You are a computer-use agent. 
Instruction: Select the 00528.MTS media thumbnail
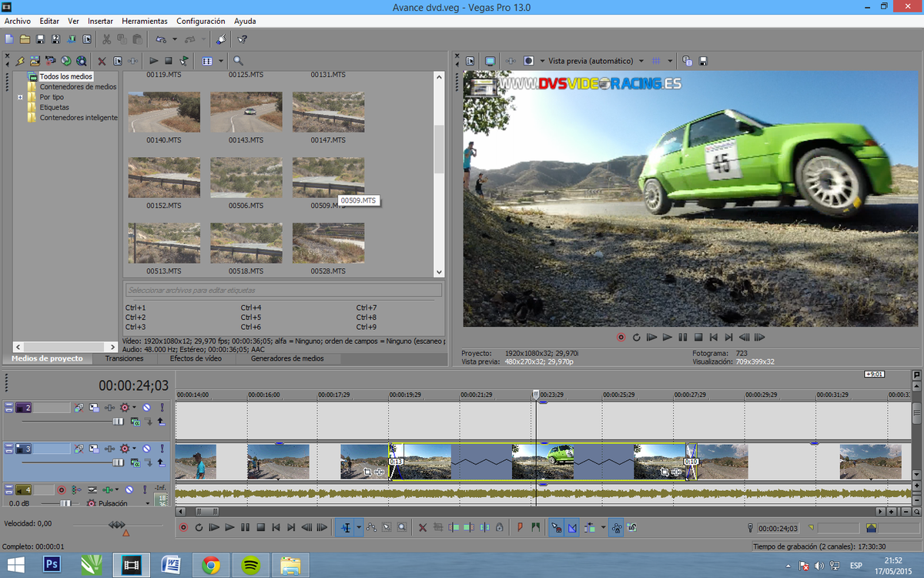coord(329,244)
